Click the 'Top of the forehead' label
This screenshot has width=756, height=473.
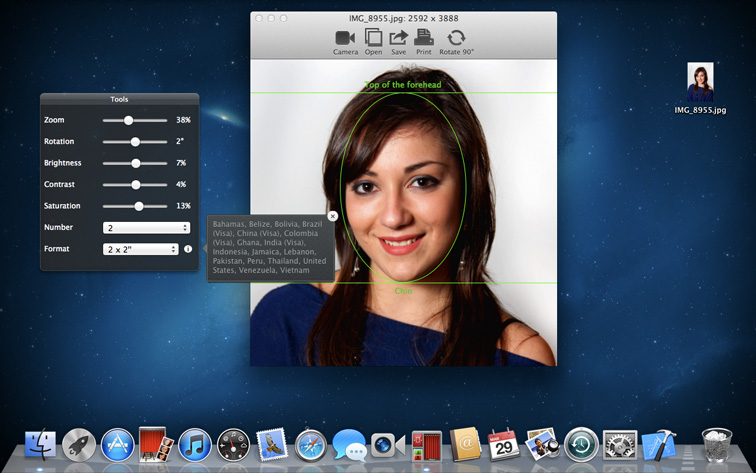coord(403,85)
